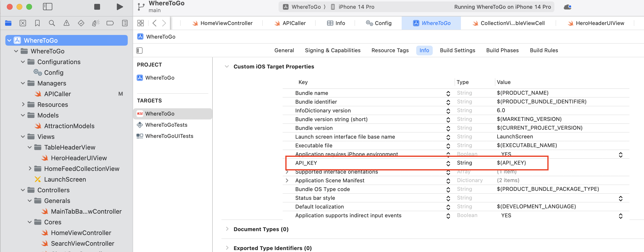Select WhereToGo under PROJECT
Image resolution: width=644 pixels, height=252 pixels.
[155, 78]
